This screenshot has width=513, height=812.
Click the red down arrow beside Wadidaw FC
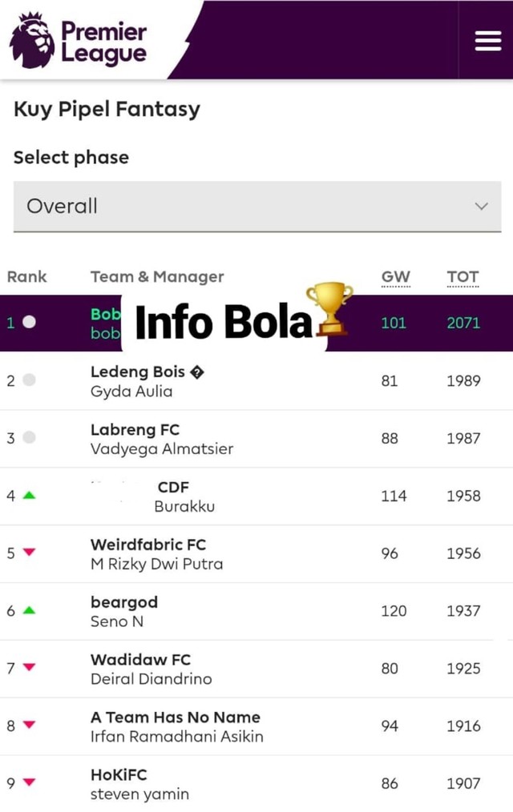(x=30, y=668)
